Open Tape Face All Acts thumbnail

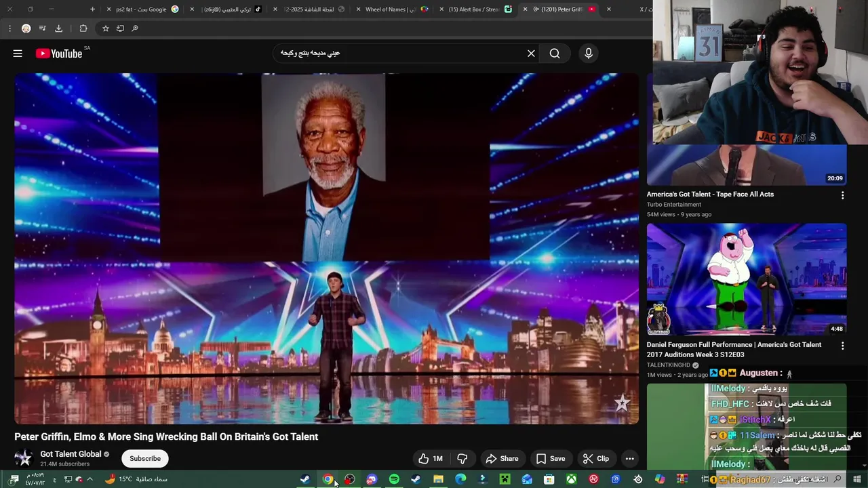tap(747, 165)
